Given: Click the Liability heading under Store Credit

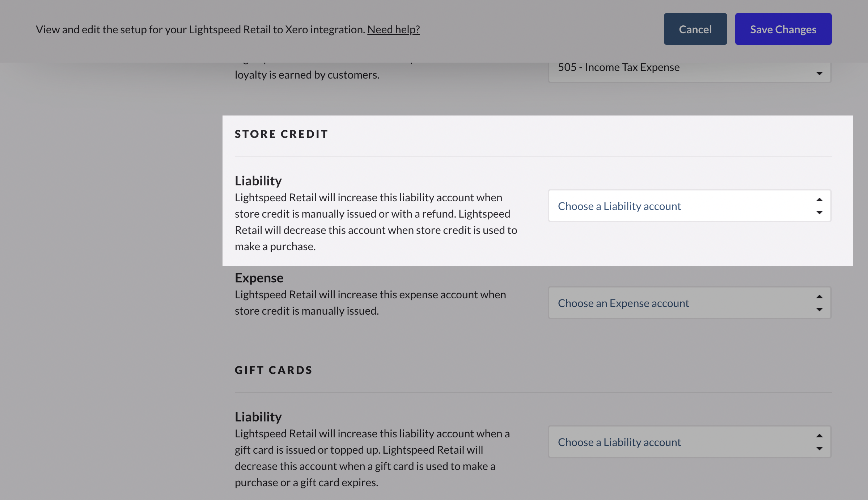Looking at the screenshot, I should [x=258, y=180].
